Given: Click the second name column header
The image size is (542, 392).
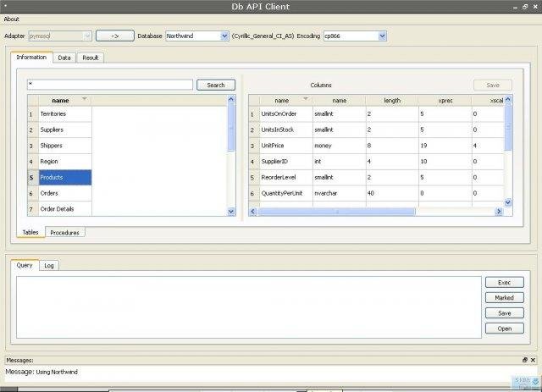Looking at the screenshot, I should tap(339, 100).
